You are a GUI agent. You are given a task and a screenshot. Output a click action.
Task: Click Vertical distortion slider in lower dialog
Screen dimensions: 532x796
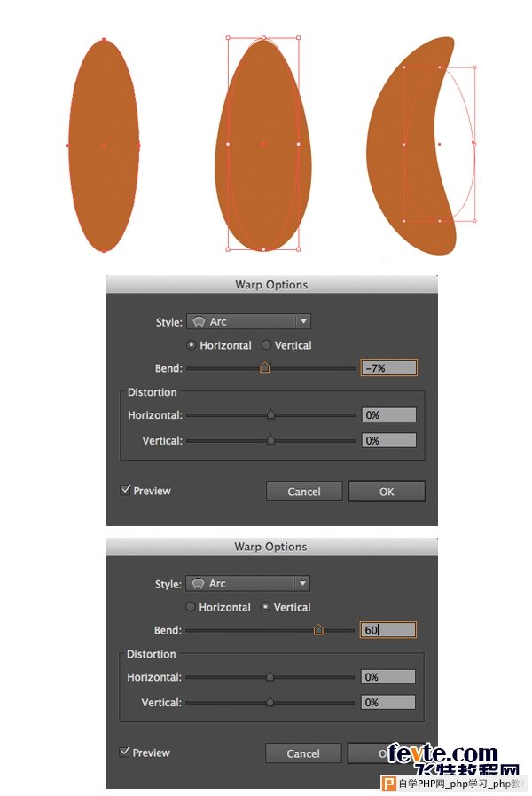(x=270, y=702)
